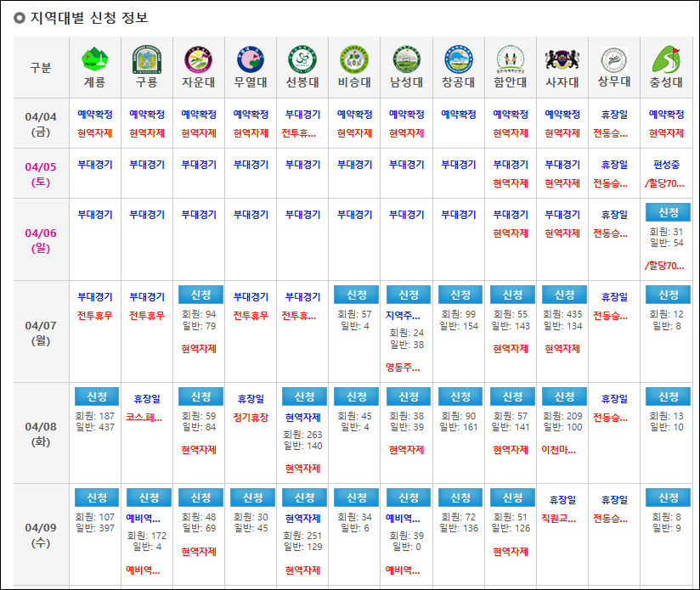
Task: Apply for 선봉대 on 04/08
Action: click(x=304, y=396)
